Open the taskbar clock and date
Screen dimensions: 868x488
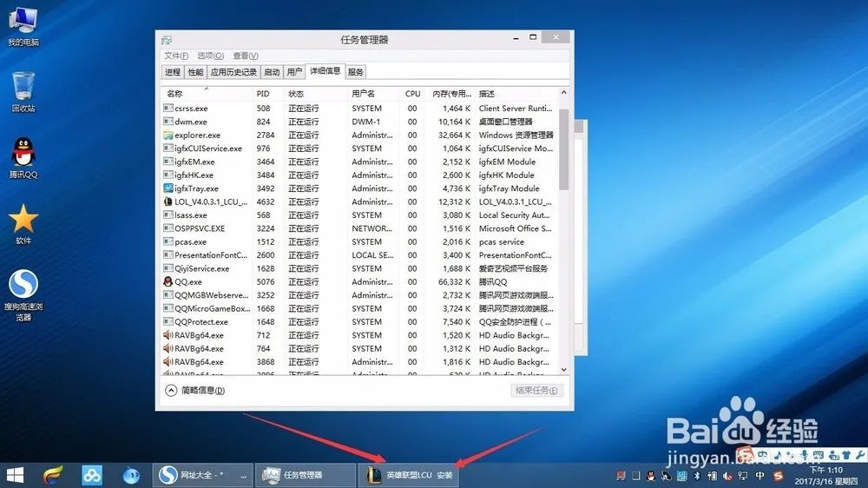pos(827,475)
